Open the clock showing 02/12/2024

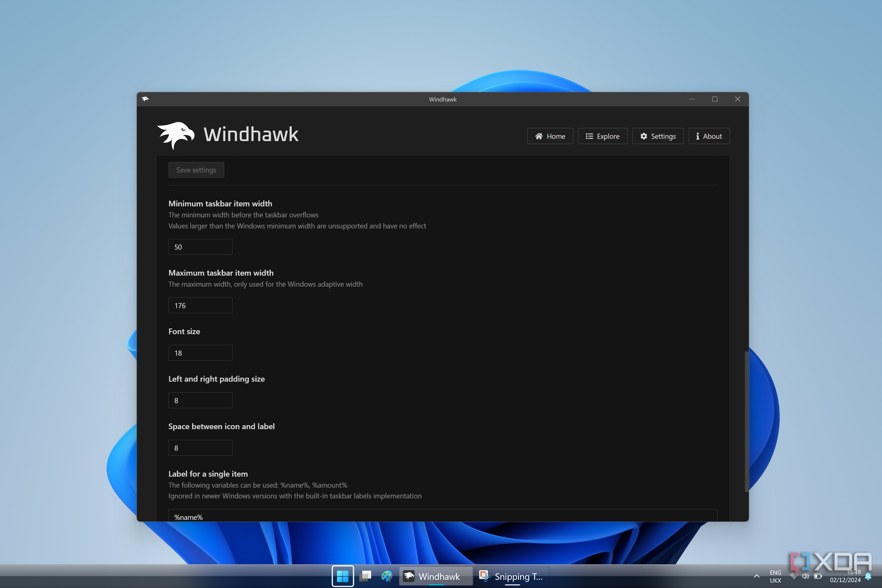pyautogui.click(x=845, y=576)
